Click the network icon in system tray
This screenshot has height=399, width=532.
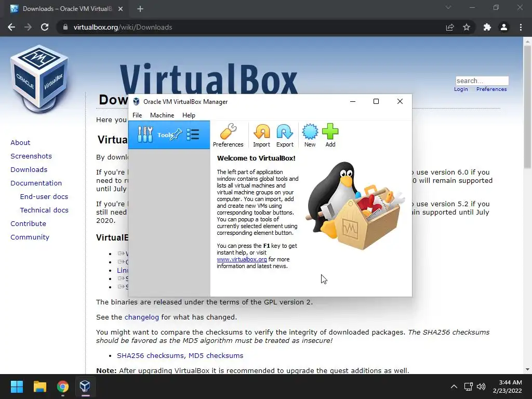469,387
